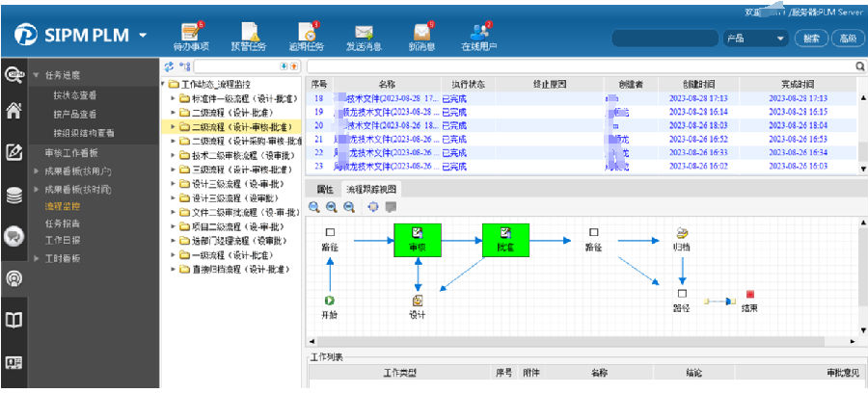This screenshot has height=393, width=868.
Task: Select the 设计 design node in the flow
Action: pos(418,306)
